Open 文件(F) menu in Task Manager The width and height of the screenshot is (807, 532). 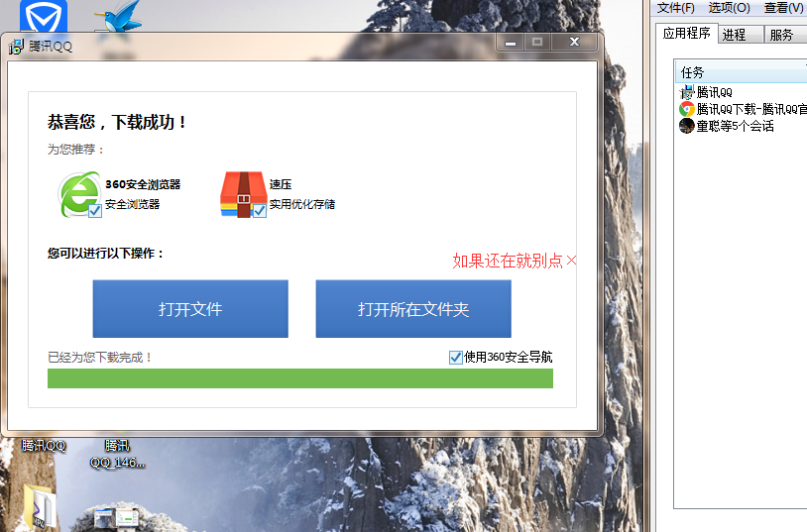click(676, 8)
